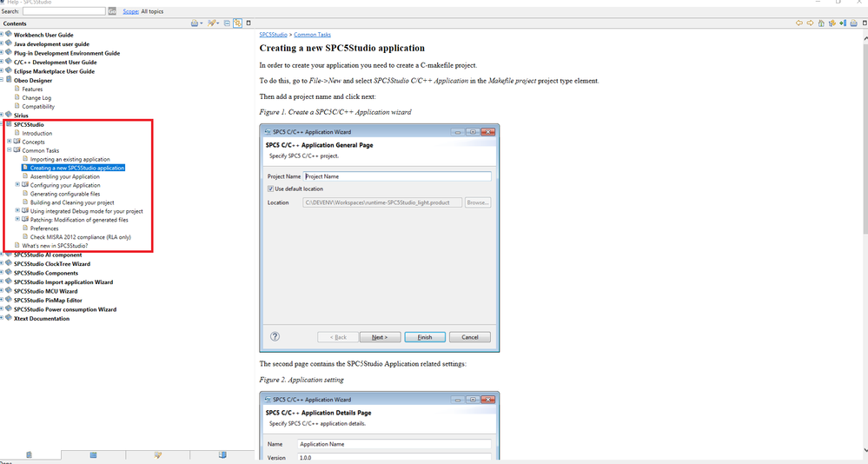
Task: Expand Configuring your Application node
Action: coord(17,185)
